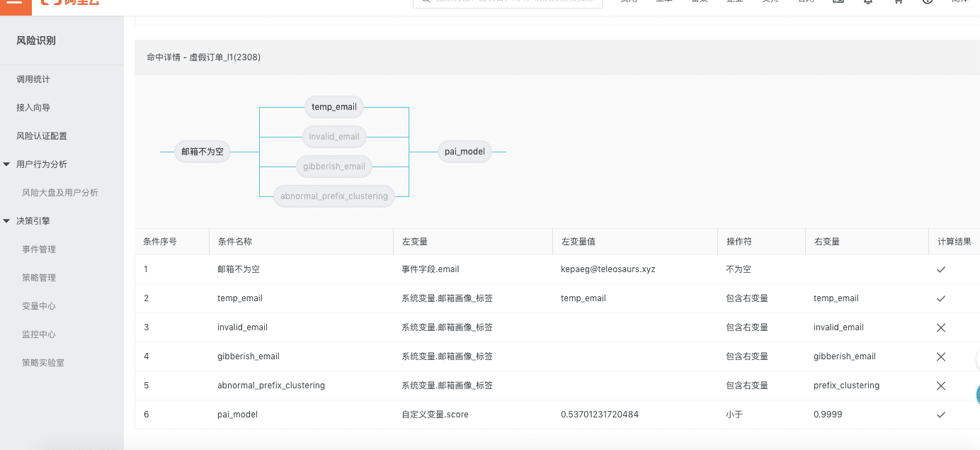Go to 策略管理 in the sidebar

coord(39,278)
